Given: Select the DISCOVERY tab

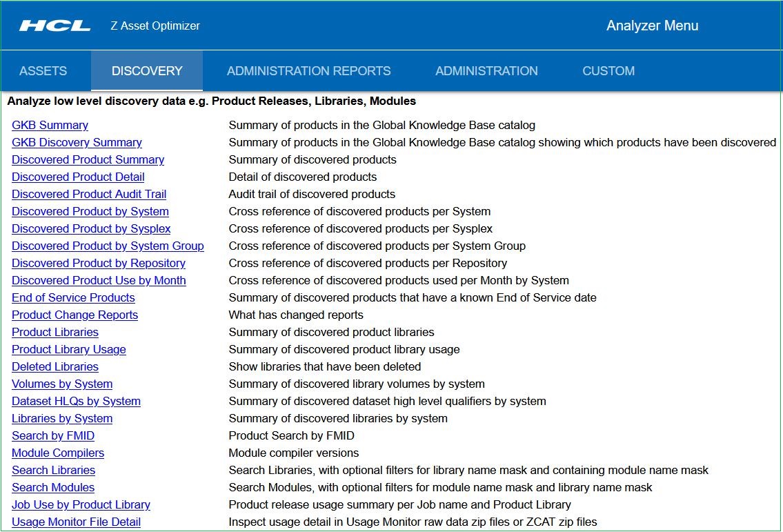Looking at the screenshot, I should pos(147,70).
